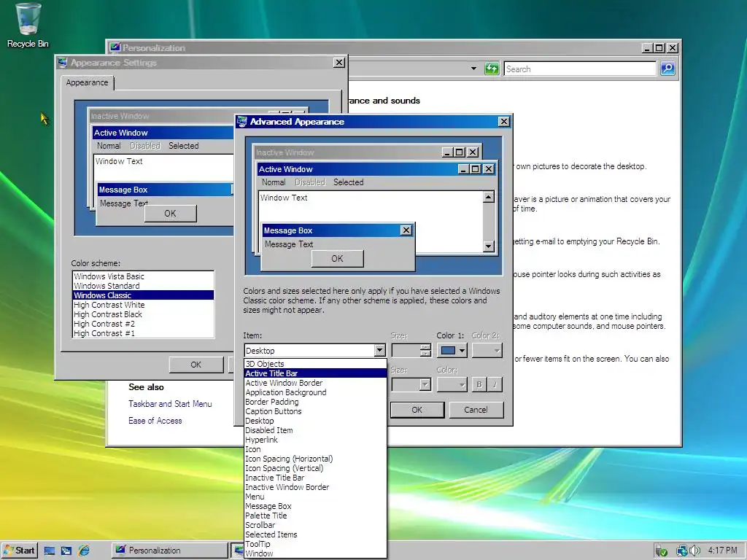Select High Contrast White color scheme
The width and height of the screenshot is (747, 560).
click(143, 305)
